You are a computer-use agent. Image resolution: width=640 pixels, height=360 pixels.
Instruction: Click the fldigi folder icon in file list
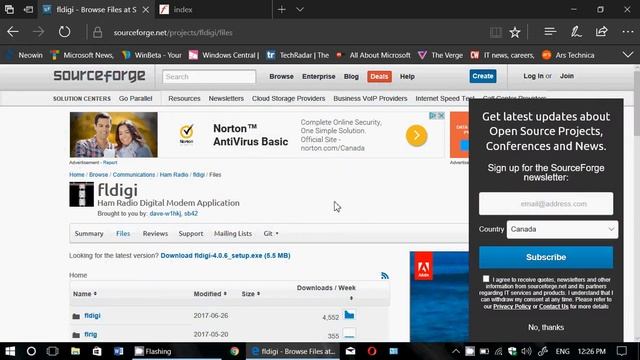tap(76, 316)
